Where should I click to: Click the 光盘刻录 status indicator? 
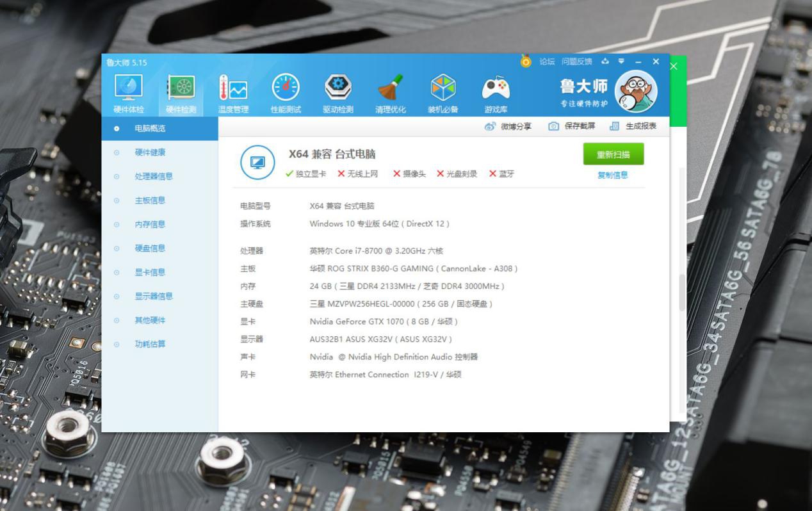(x=457, y=174)
